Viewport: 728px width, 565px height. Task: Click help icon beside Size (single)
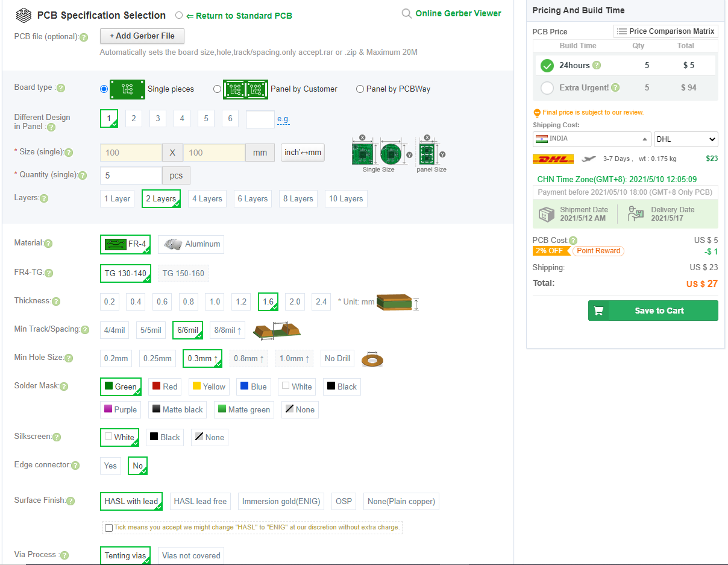click(x=69, y=153)
